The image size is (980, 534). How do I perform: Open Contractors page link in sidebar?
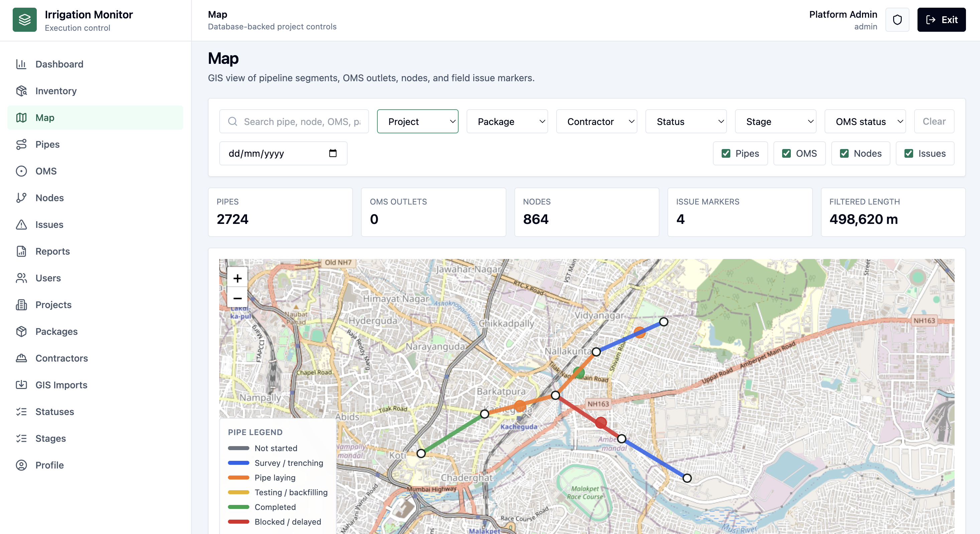pos(95,358)
